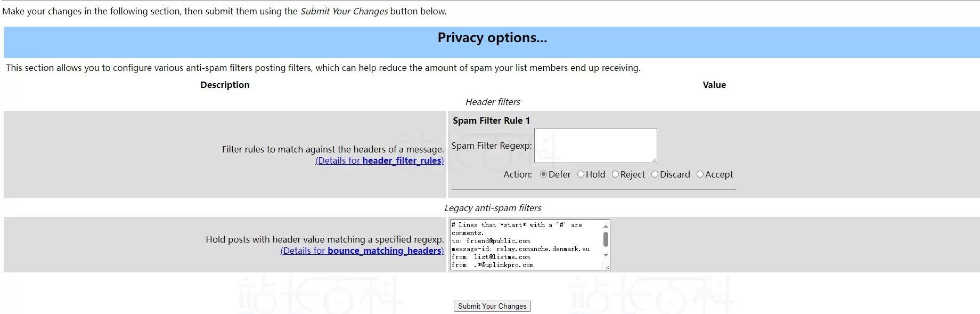
Task: Click the scrollbar thumb in legacy filter box
Action: 606,239
